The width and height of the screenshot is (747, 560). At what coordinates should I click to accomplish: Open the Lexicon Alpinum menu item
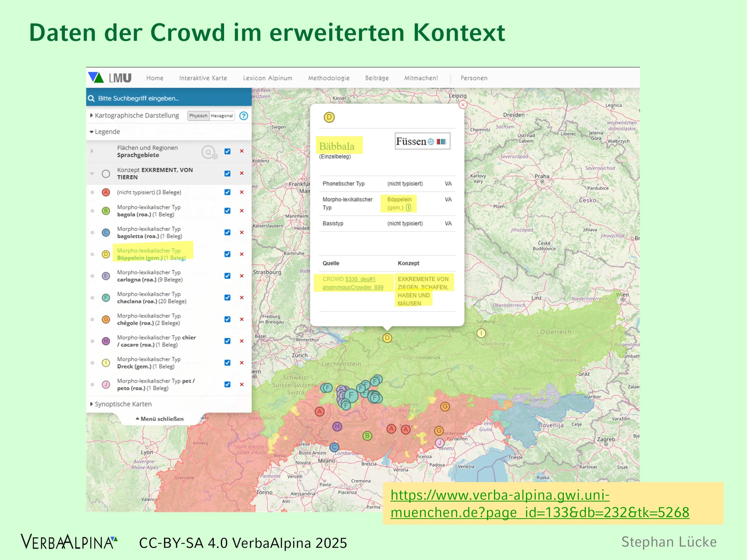[x=268, y=78]
